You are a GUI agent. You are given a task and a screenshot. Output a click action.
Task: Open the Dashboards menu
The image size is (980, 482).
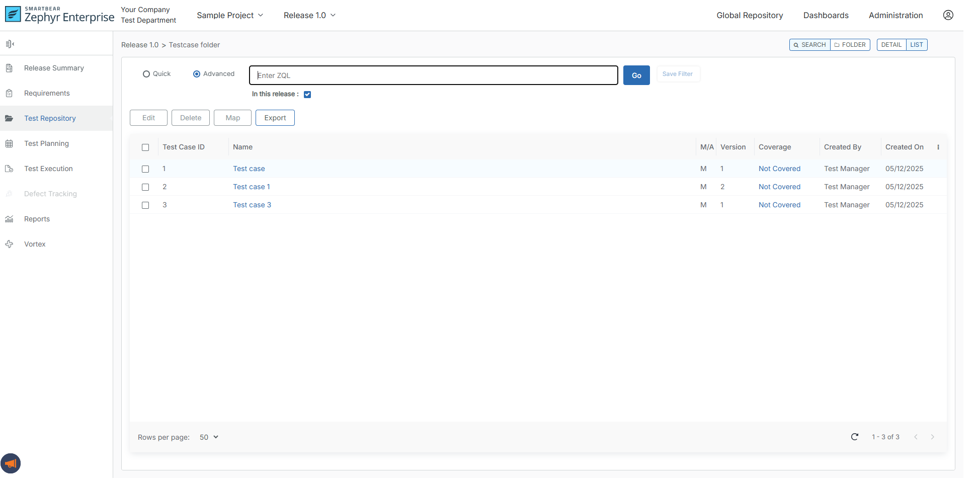[826, 15]
